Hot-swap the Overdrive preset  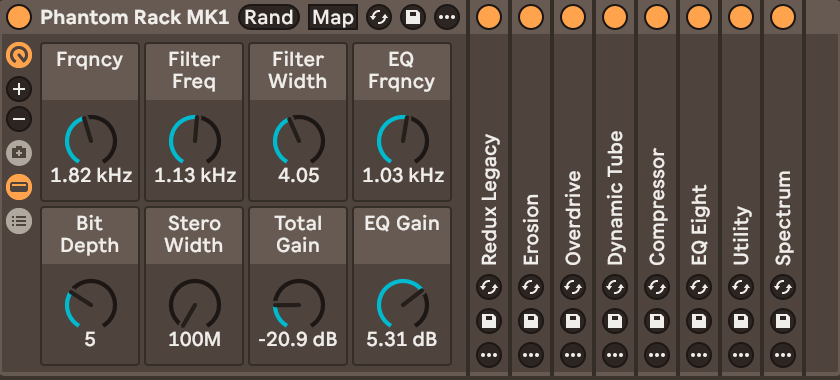573,287
